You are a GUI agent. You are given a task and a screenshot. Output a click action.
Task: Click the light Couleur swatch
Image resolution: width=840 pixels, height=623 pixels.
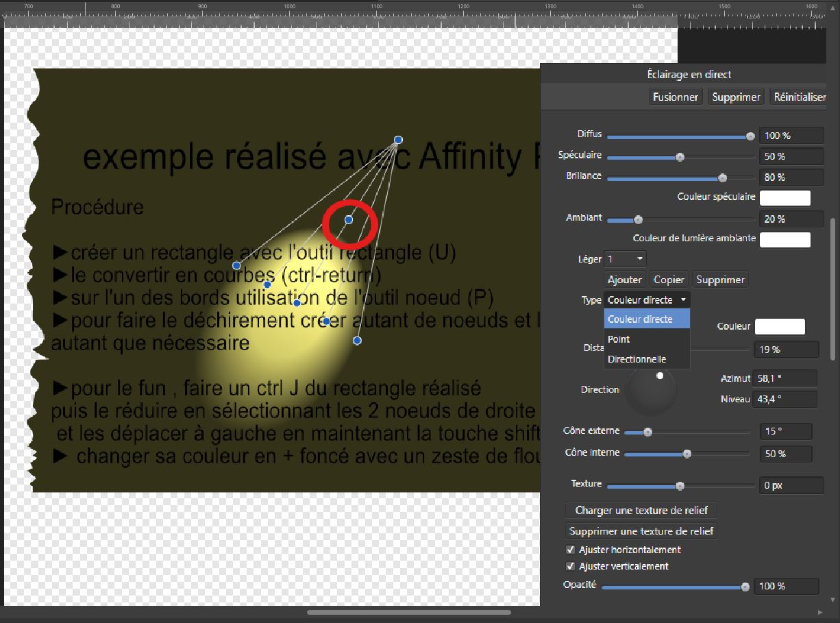click(x=780, y=327)
